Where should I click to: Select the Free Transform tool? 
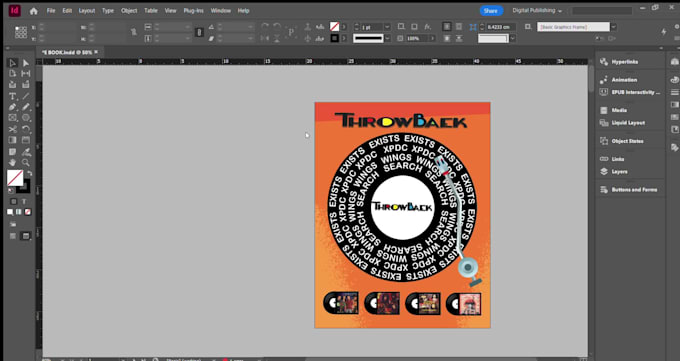point(26,129)
